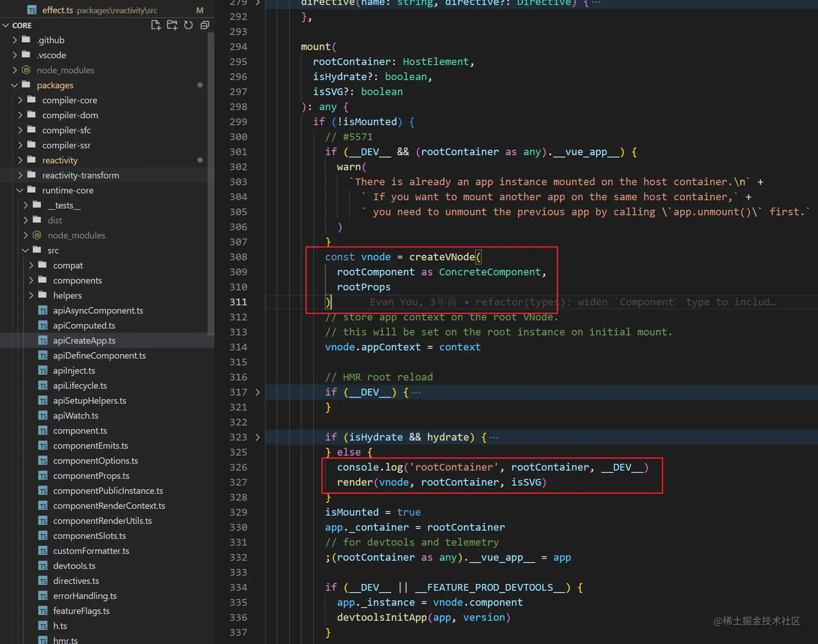Click the TS icon of the effect.ts editor

[32, 10]
